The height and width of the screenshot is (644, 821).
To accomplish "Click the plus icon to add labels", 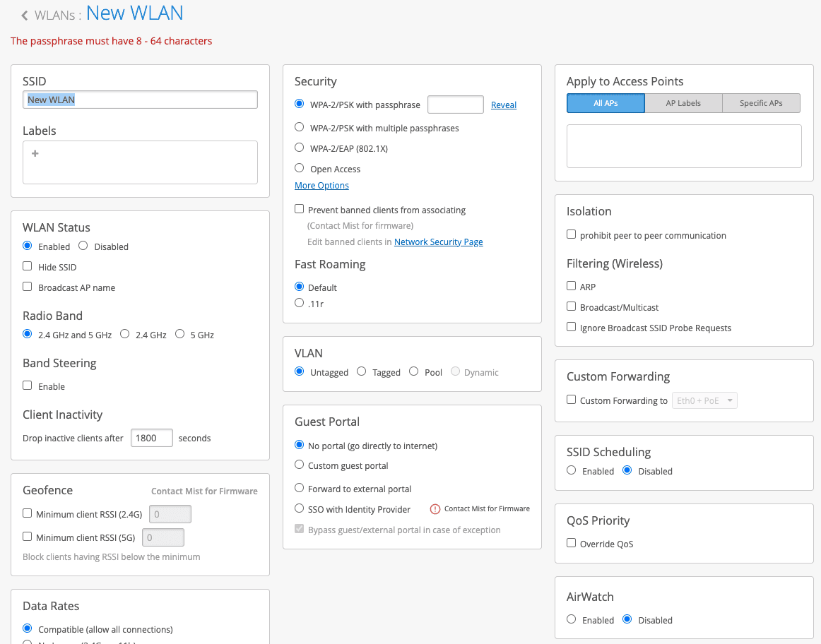I will point(35,153).
